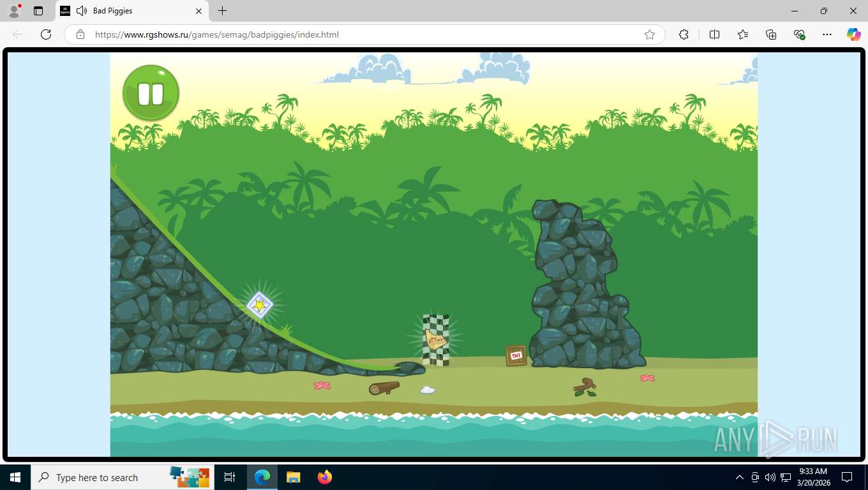View site information lock icon

80,34
